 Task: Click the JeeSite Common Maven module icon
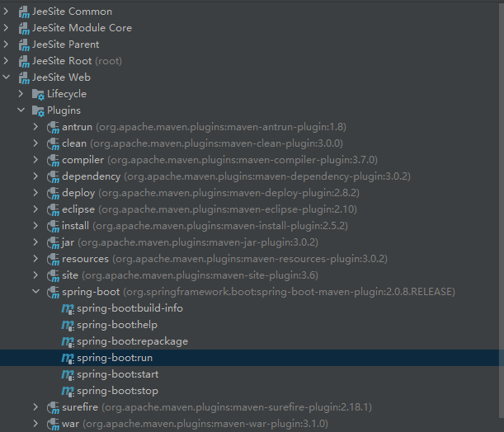[24, 12]
